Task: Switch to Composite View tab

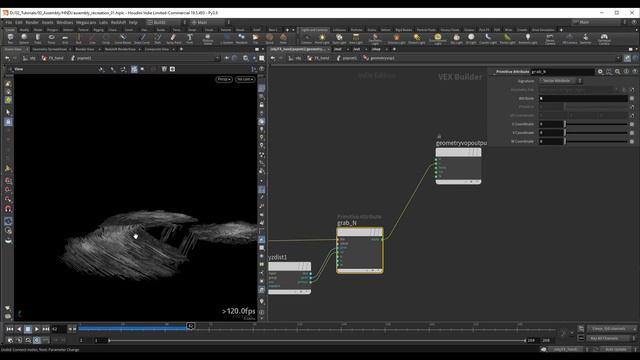Action: click(156, 49)
